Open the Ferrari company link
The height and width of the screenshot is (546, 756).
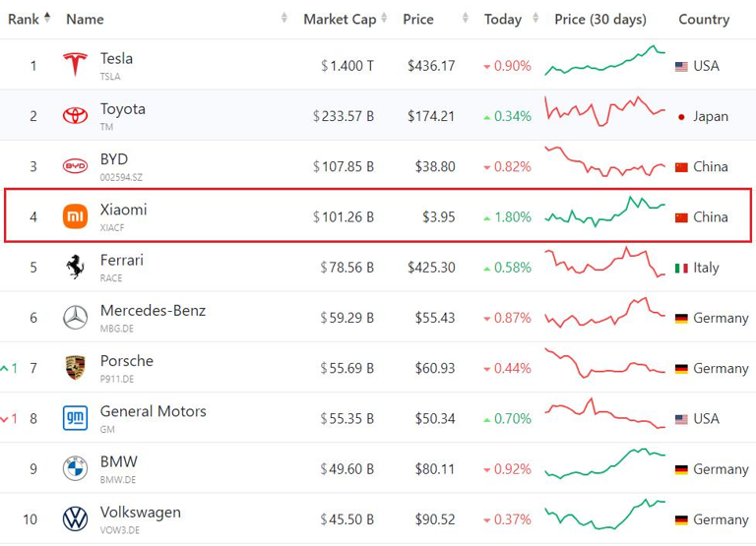click(121, 261)
